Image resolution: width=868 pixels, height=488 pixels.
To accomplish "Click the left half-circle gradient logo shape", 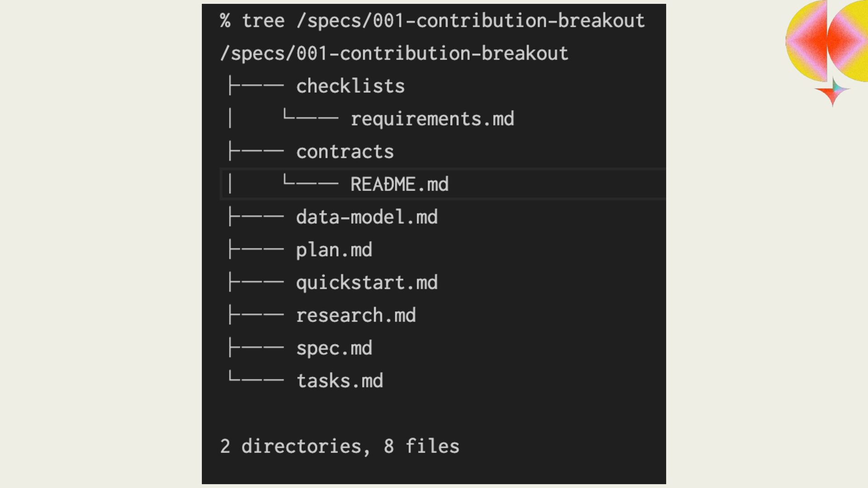I will 807,42.
